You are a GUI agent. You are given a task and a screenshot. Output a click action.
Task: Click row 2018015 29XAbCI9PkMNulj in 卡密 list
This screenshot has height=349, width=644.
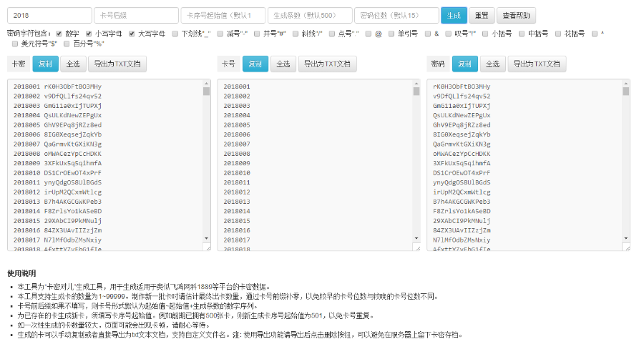click(57, 221)
